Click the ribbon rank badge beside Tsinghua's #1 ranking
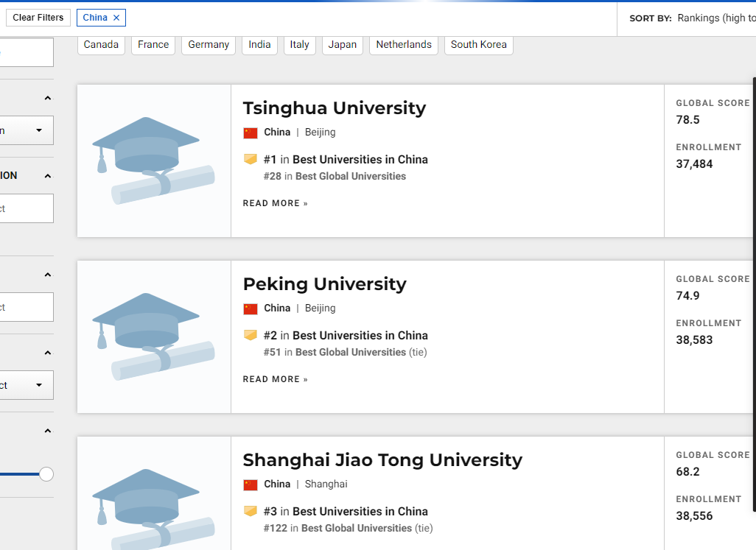This screenshot has height=550, width=756. tap(250, 159)
